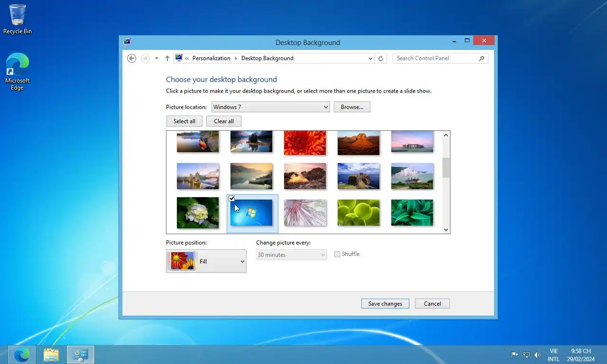This screenshot has height=364, width=607.
Task: Click the Control Panel icon in address bar
Action: point(179,58)
